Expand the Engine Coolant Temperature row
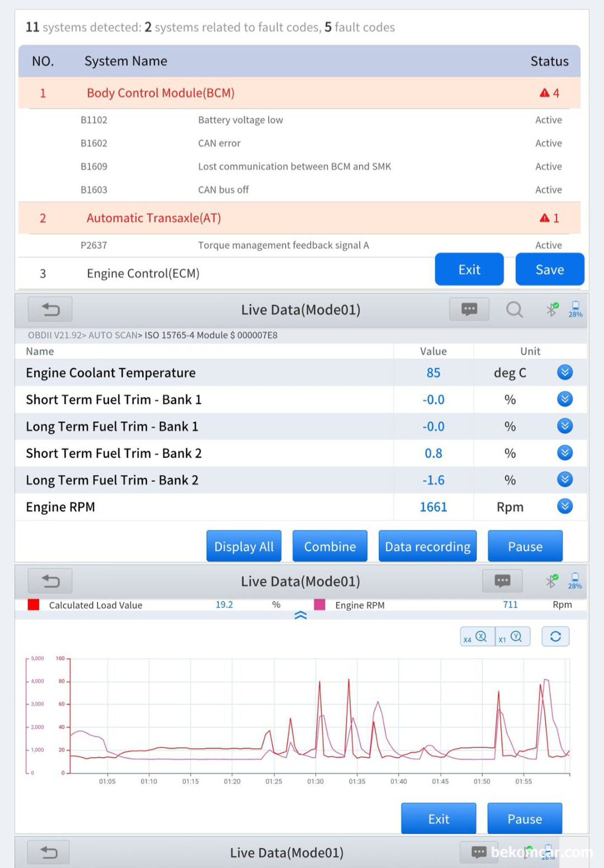The height and width of the screenshot is (868, 604). [x=564, y=372]
